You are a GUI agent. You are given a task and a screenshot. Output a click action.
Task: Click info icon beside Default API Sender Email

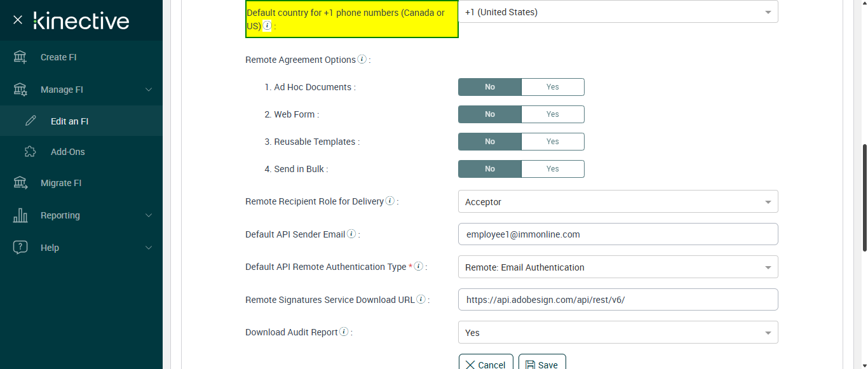[351, 234]
